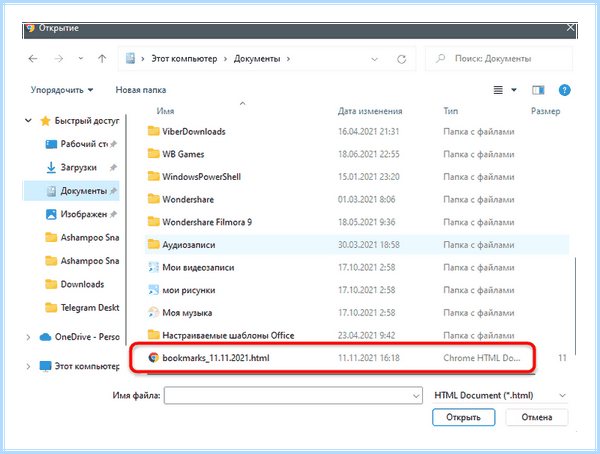Viewport: 600px width, 454px height.
Task: Click the 'Открыть' button
Action: coord(463,417)
